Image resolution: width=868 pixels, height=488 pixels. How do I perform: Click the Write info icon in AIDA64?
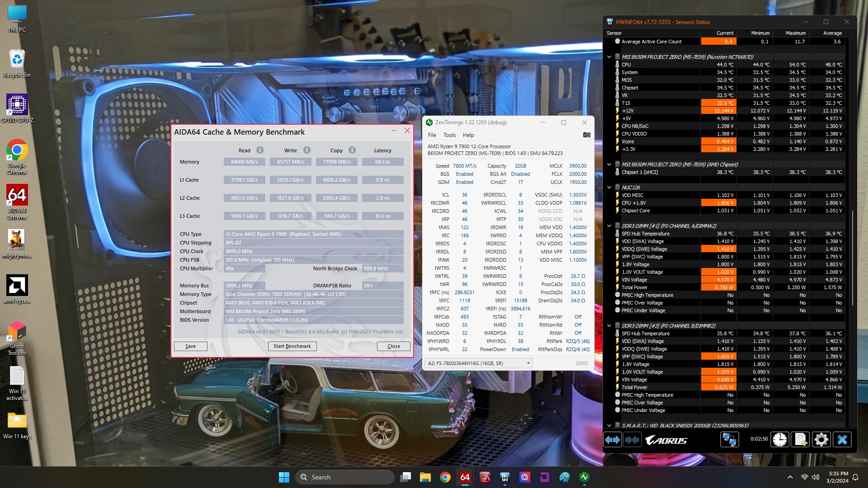pyautogui.click(x=307, y=150)
